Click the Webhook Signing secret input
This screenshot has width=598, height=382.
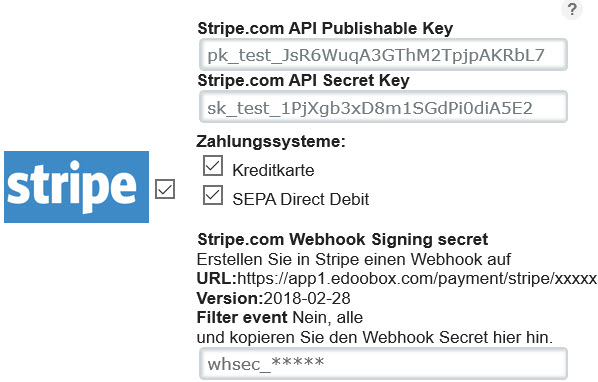(383, 364)
